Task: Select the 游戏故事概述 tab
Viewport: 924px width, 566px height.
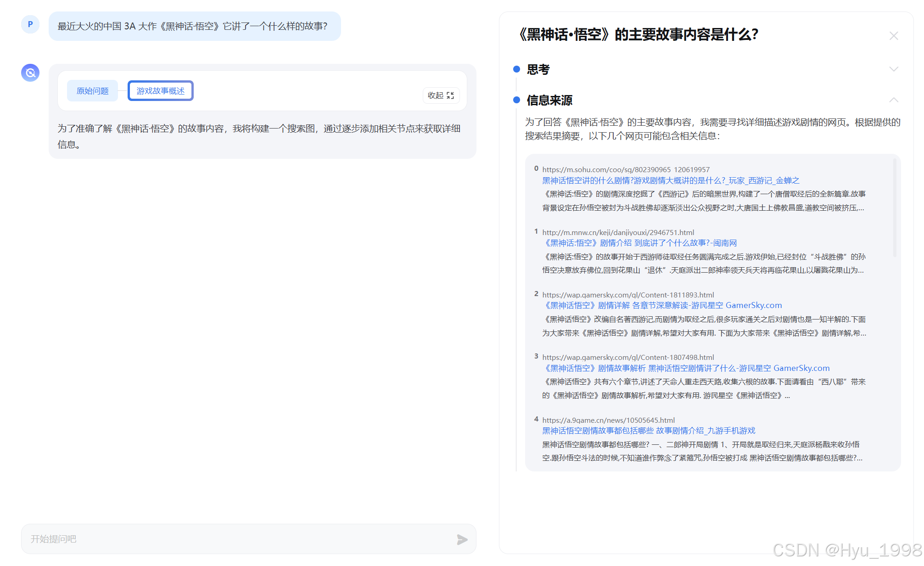Action: pos(160,90)
